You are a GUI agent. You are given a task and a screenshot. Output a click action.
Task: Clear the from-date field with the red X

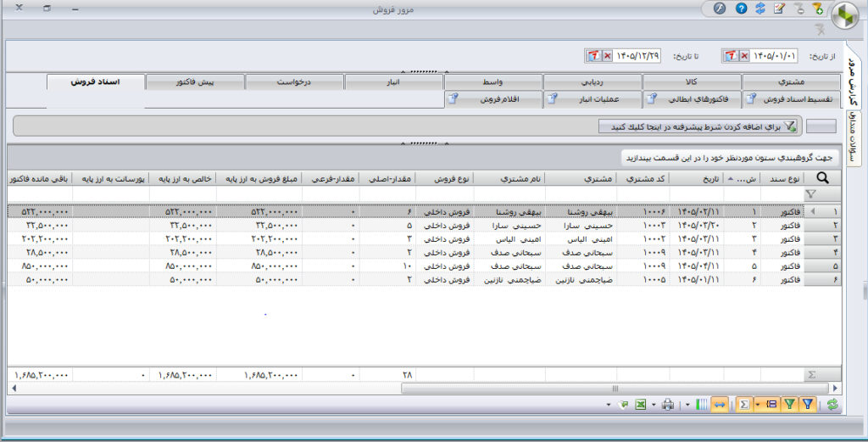pyautogui.click(x=744, y=56)
